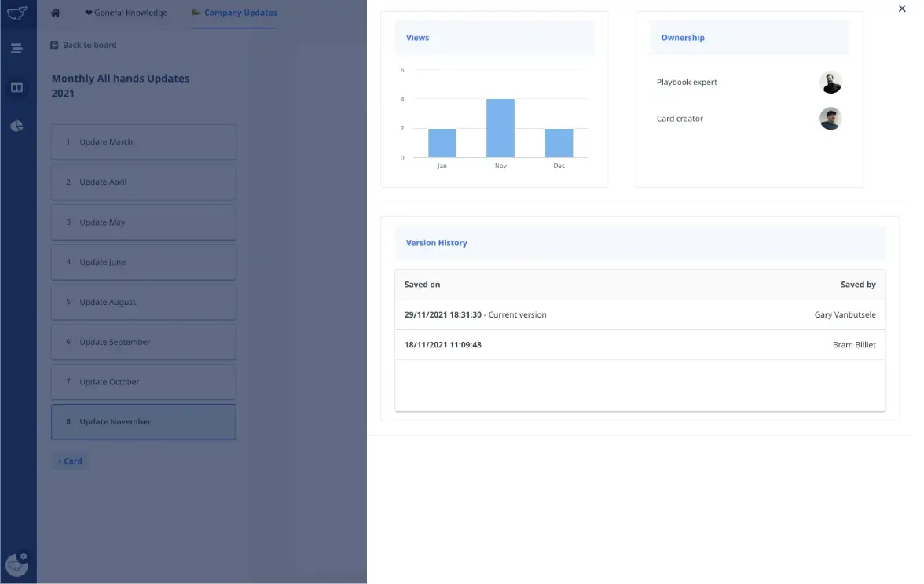Open the analytics pie chart icon
This screenshot has width=924, height=584.
pos(16,126)
